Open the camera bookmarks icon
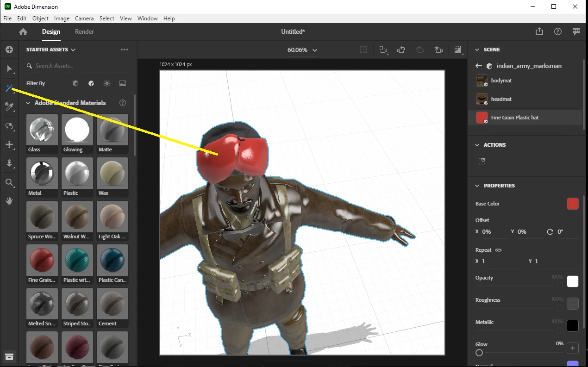The image size is (588, 367). 439,50
